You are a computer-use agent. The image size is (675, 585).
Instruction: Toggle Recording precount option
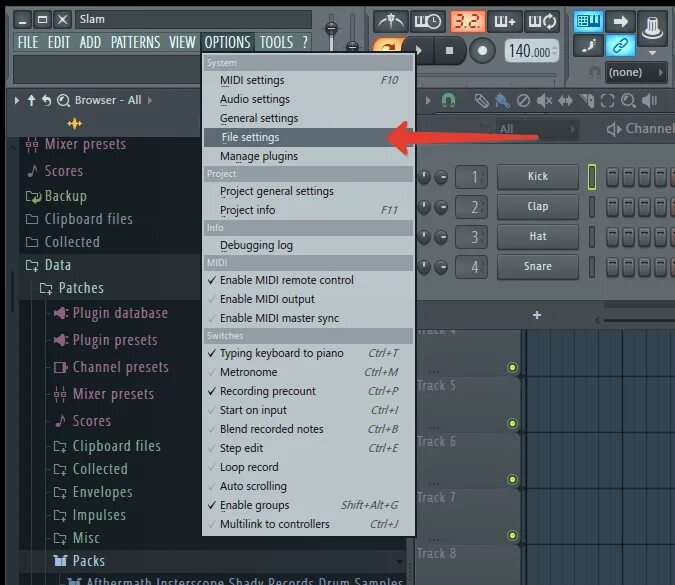(x=308, y=391)
